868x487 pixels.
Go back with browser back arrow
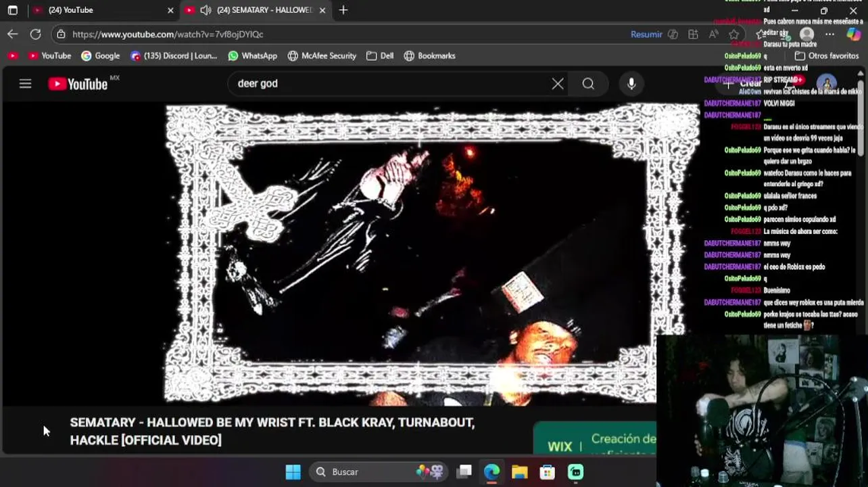pyautogui.click(x=13, y=34)
